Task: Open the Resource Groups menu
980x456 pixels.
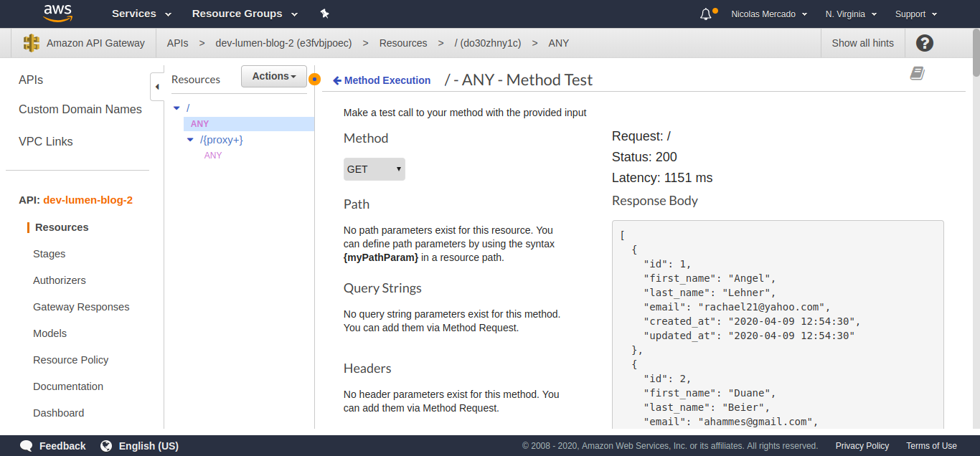Action: pyautogui.click(x=245, y=14)
